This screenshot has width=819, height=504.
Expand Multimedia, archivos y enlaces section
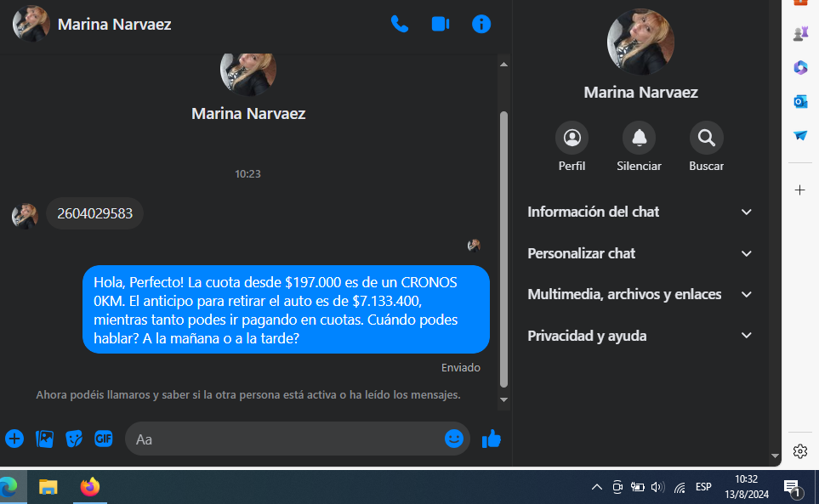click(x=640, y=294)
